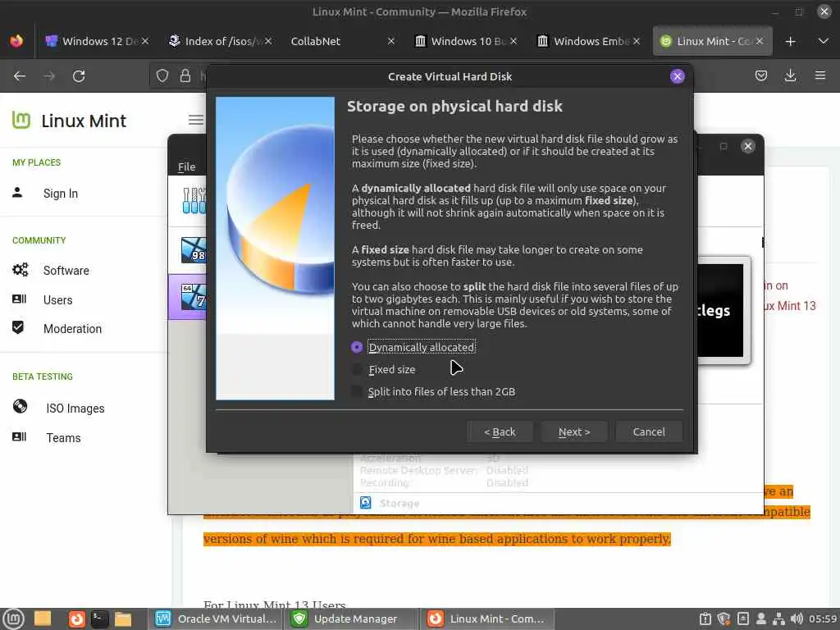This screenshot has height=630, width=840.
Task: Open the VirtualBox Tools icon
Action: pyautogui.click(x=194, y=201)
